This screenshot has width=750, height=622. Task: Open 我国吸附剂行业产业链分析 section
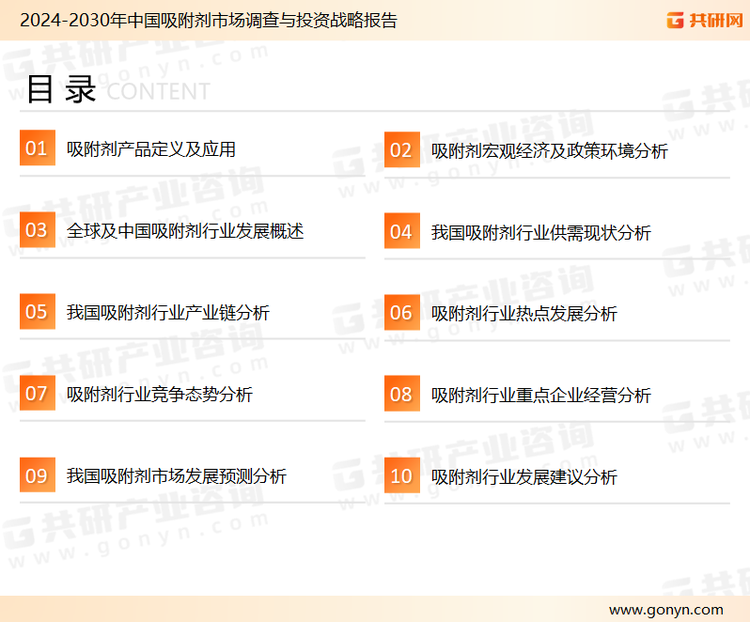click(168, 313)
